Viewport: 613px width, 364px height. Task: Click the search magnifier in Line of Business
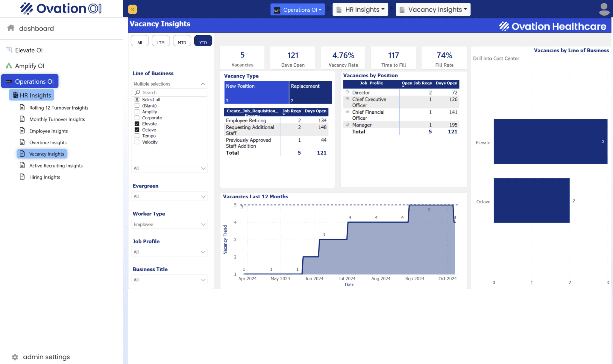click(x=137, y=92)
